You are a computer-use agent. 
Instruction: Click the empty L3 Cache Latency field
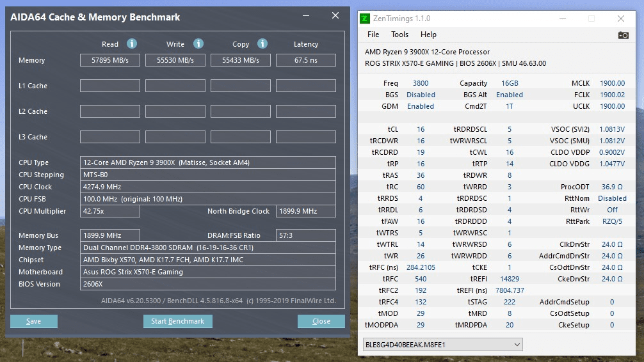pos(306,137)
